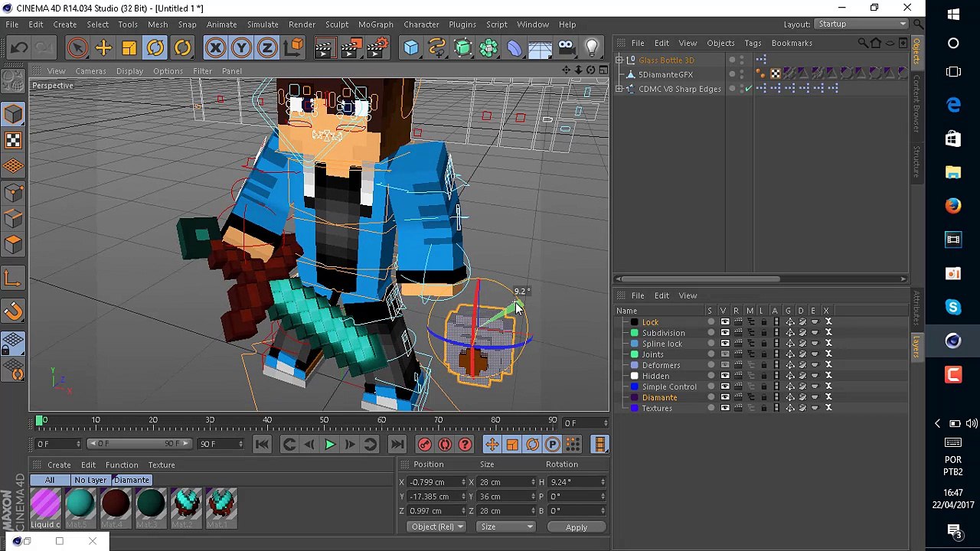980x551 pixels.
Task: Open the Tags menu in Object Manager
Action: point(753,44)
